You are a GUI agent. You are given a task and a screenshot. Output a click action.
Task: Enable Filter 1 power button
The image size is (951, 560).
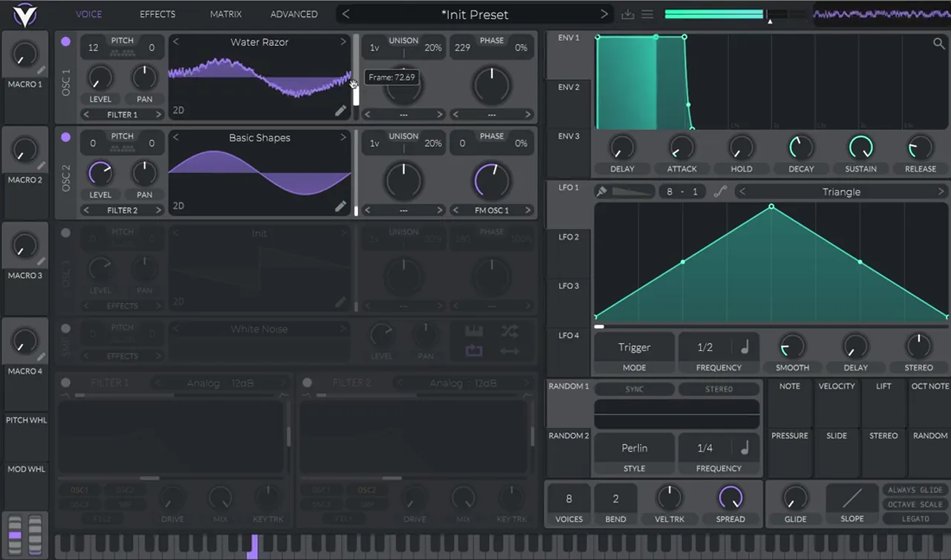tap(66, 383)
